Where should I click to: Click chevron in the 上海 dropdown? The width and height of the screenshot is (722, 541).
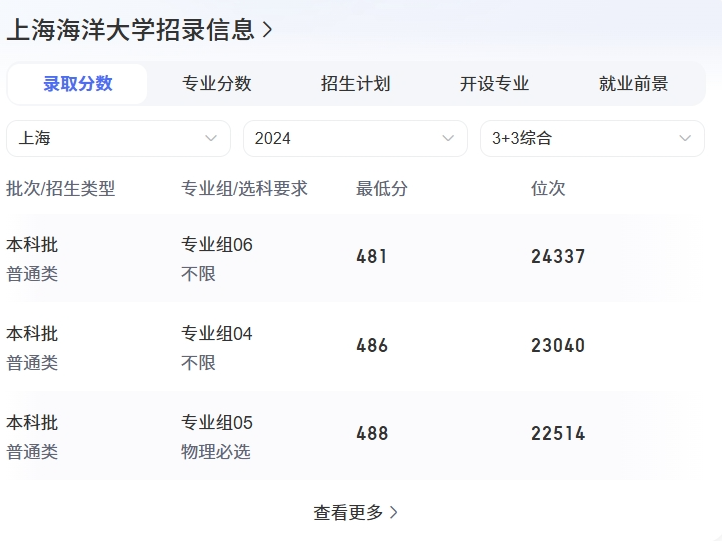click(x=211, y=138)
